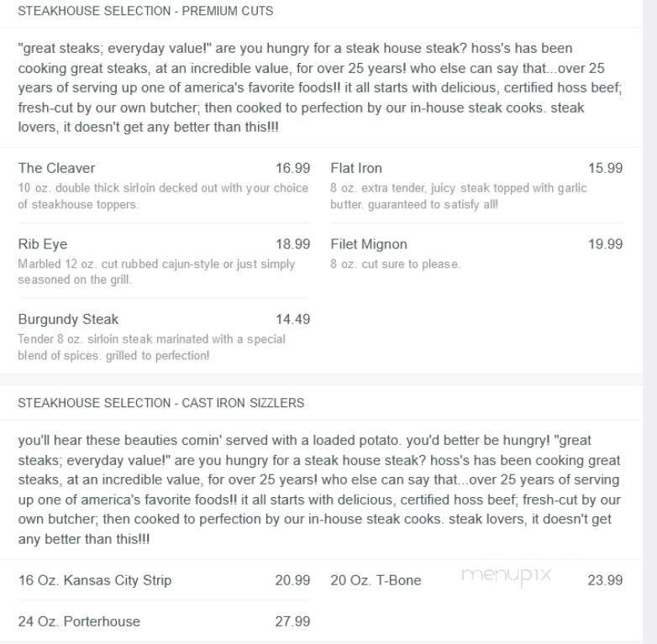
Task: Click the Filet Mignon 19.99 price
Action: [x=605, y=244]
